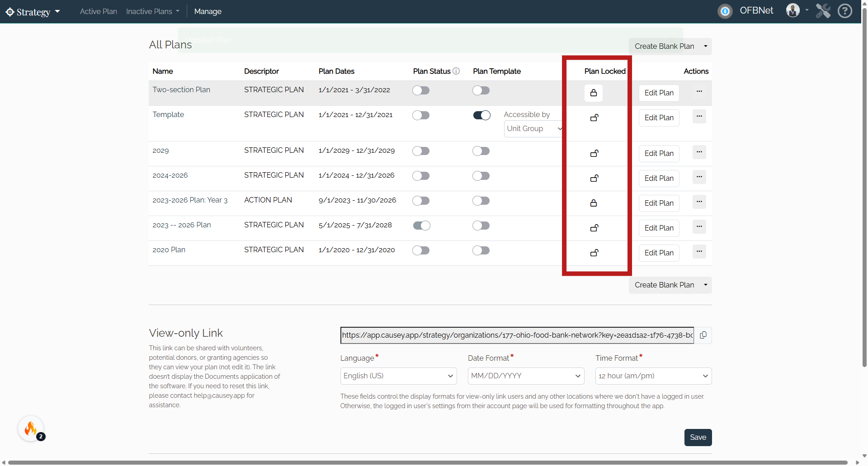
Task: Open more actions for 2023 -- 2026 Plan
Action: pos(699,227)
